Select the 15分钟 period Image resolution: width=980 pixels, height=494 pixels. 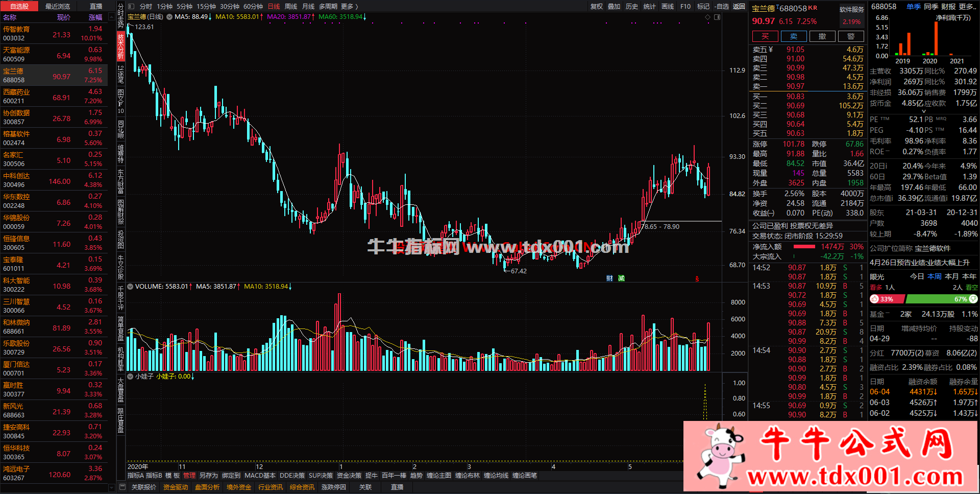pos(206,6)
